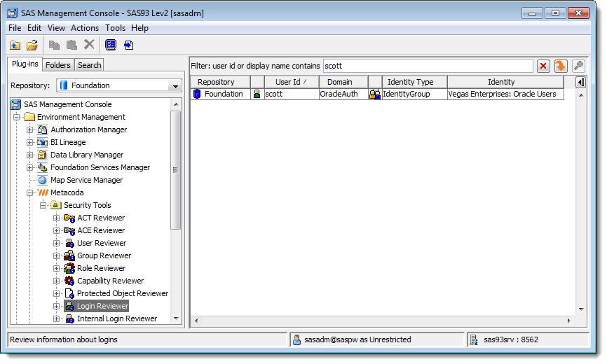This screenshot has width=607, height=364.
Task: Click the Internal Login Reviewer icon
Action: (x=69, y=318)
